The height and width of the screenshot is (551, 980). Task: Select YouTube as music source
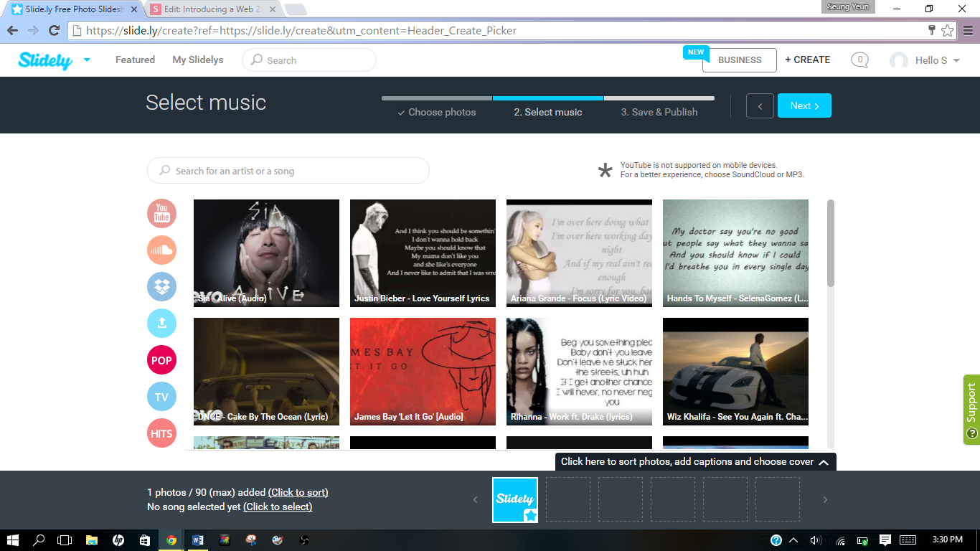(161, 214)
